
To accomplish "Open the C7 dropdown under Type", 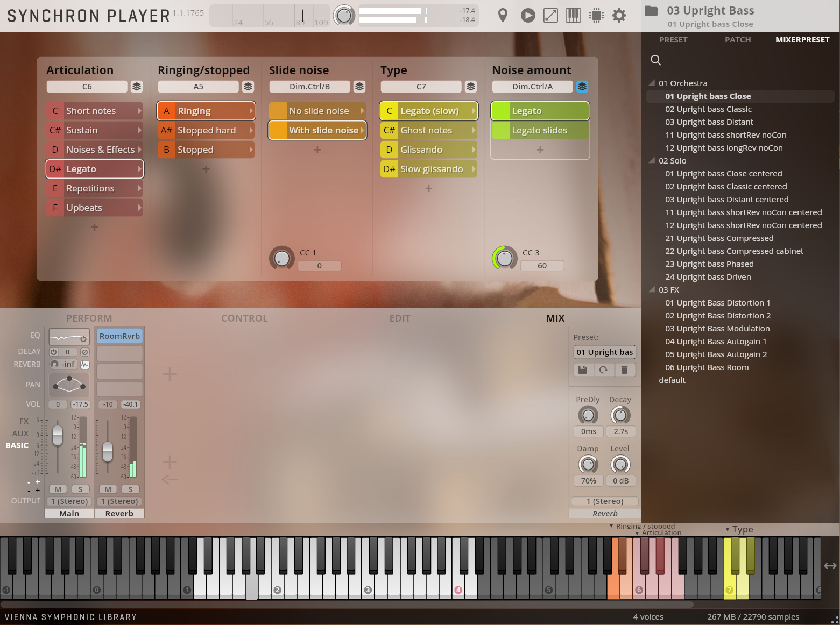I will (421, 86).
